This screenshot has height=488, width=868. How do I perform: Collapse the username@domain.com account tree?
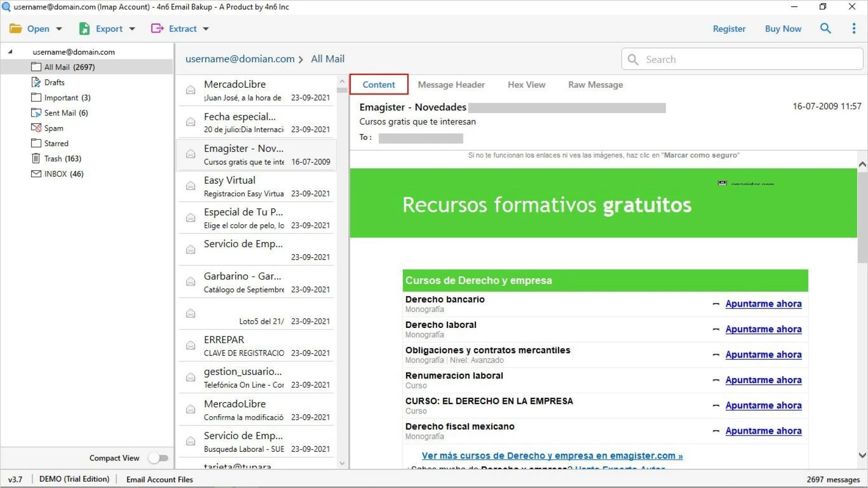(x=10, y=52)
